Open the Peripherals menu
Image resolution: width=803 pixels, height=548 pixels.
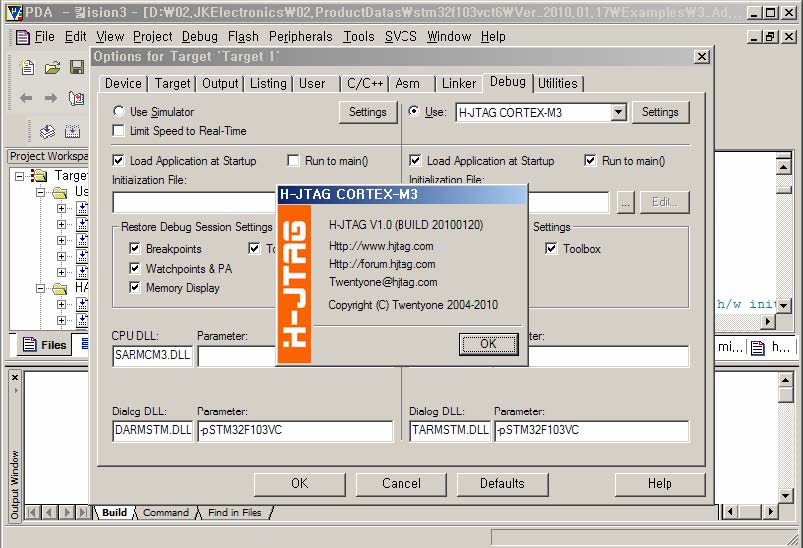click(x=301, y=37)
